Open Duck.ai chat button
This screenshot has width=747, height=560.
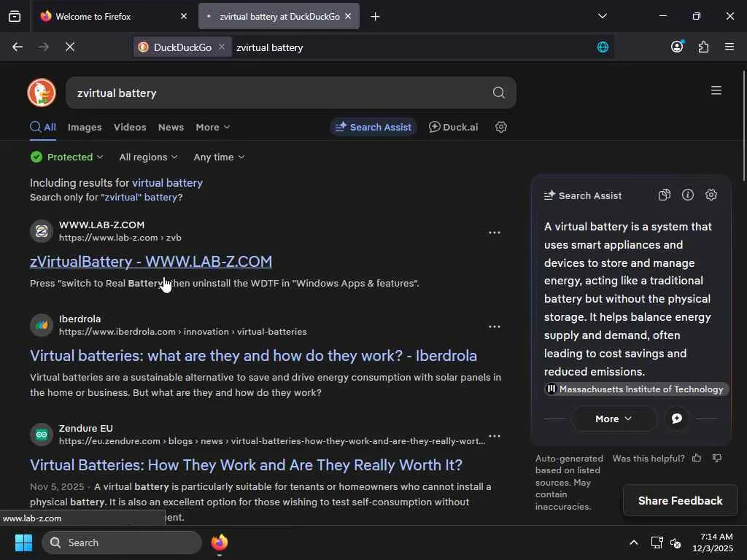[454, 127]
